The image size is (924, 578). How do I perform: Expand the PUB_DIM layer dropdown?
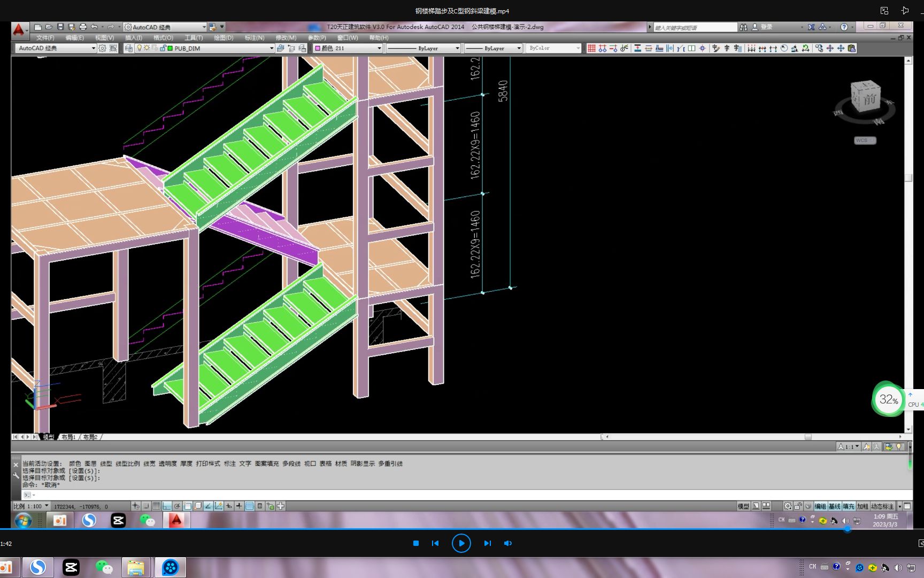[x=271, y=48]
